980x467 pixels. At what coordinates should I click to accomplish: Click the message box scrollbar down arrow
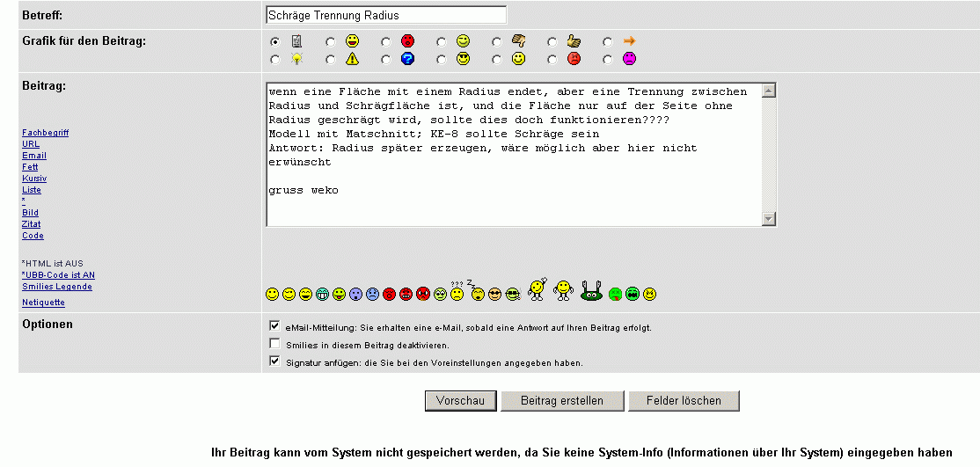coord(770,218)
